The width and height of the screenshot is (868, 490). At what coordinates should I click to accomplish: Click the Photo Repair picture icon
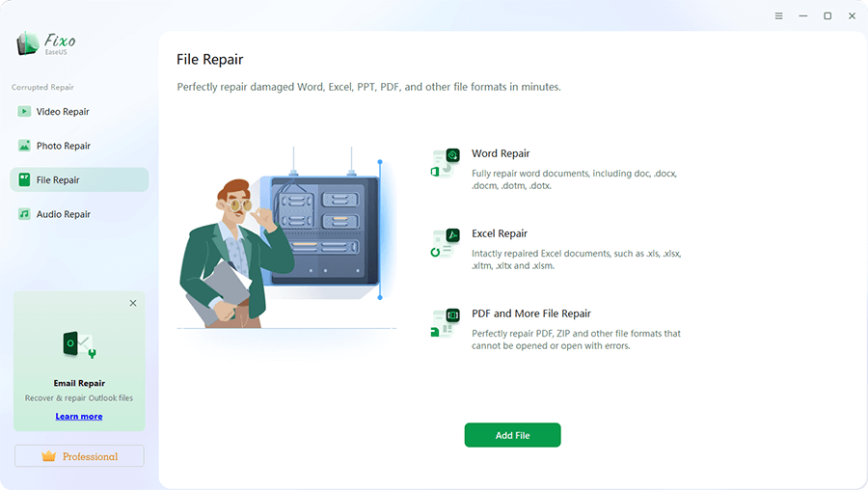(x=24, y=146)
